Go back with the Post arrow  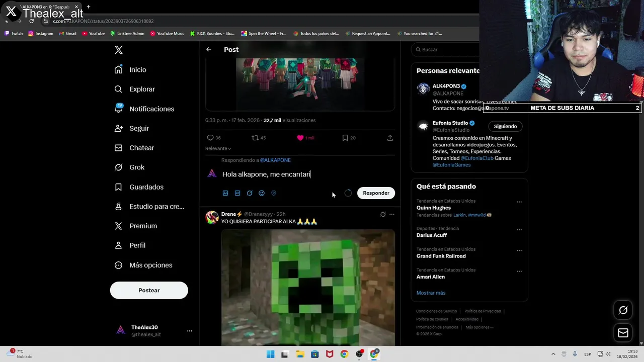[x=209, y=49]
